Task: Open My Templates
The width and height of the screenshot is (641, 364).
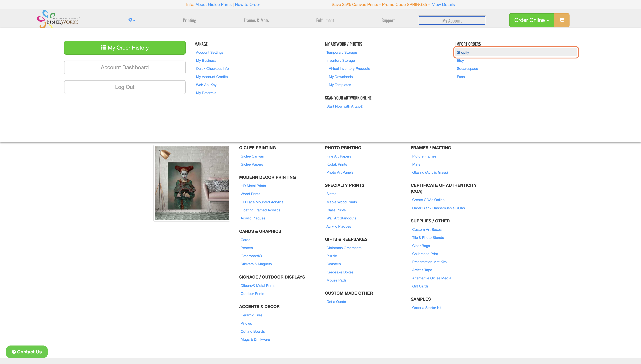Action: click(339, 85)
